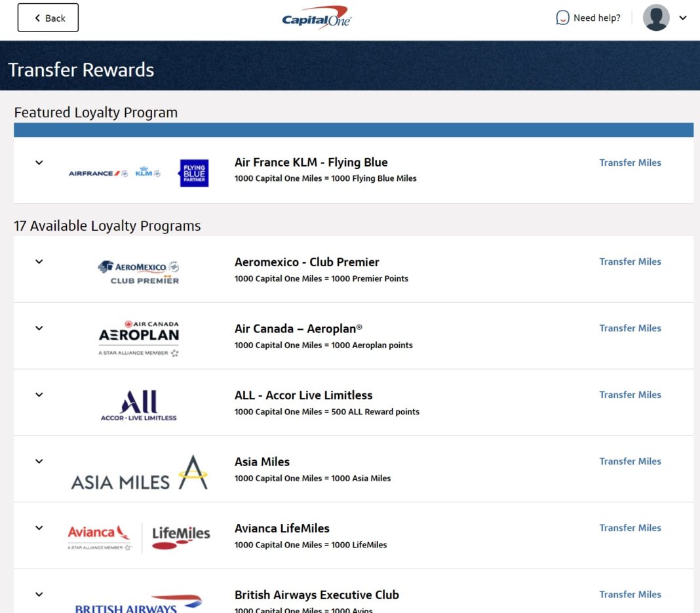Select the Aeromexico Club Premier logo
This screenshot has height=613, width=700.
coord(139,269)
